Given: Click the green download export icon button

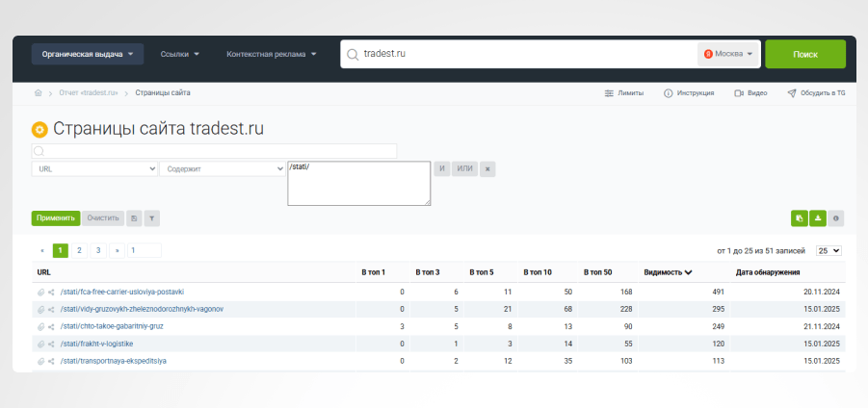Looking at the screenshot, I should coord(818,218).
